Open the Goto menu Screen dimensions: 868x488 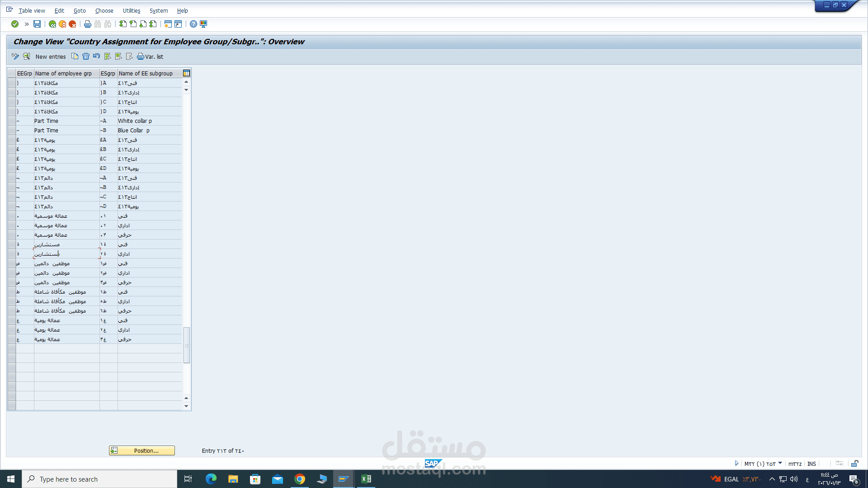click(80, 10)
